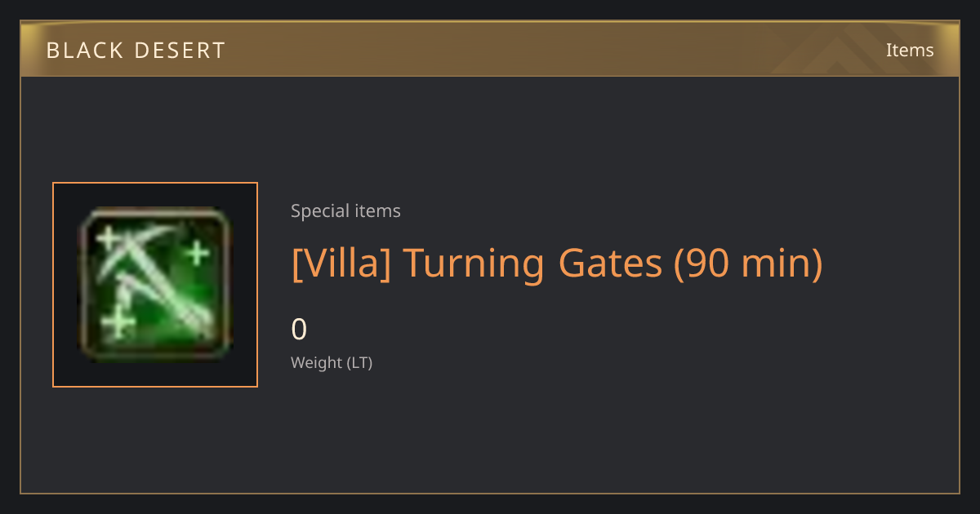980x514 pixels.
Task: Click the bottom-left plus sparkle in item icon
Action: [120, 324]
